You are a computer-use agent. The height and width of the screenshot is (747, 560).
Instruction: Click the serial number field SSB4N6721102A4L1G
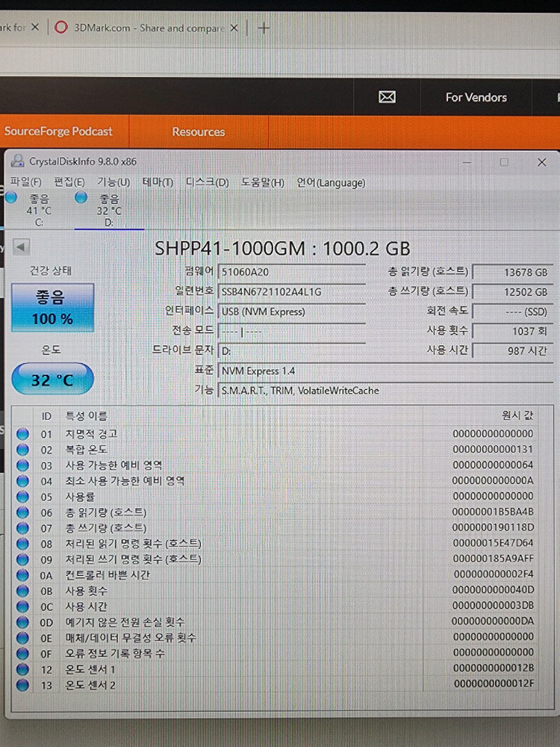[291, 291]
